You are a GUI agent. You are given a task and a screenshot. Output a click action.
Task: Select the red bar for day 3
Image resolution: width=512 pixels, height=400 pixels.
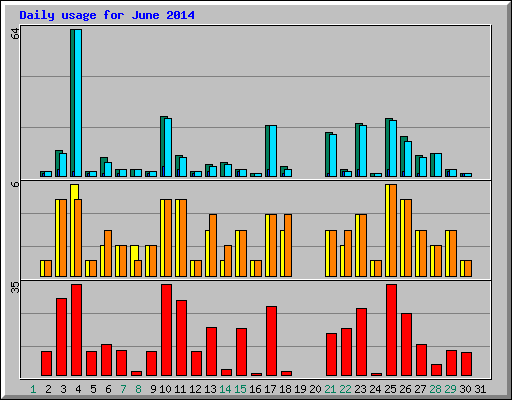pos(62,337)
